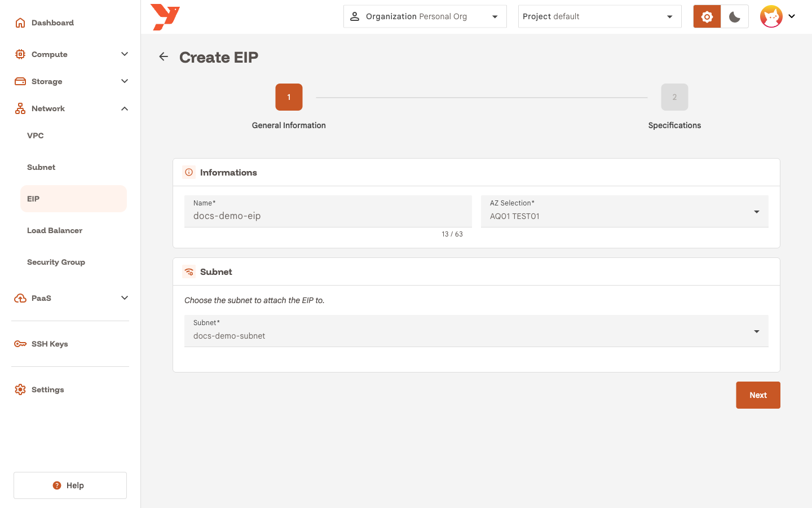Image resolution: width=812 pixels, height=508 pixels.
Task: Switch to light theme mode
Action: click(x=707, y=16)
